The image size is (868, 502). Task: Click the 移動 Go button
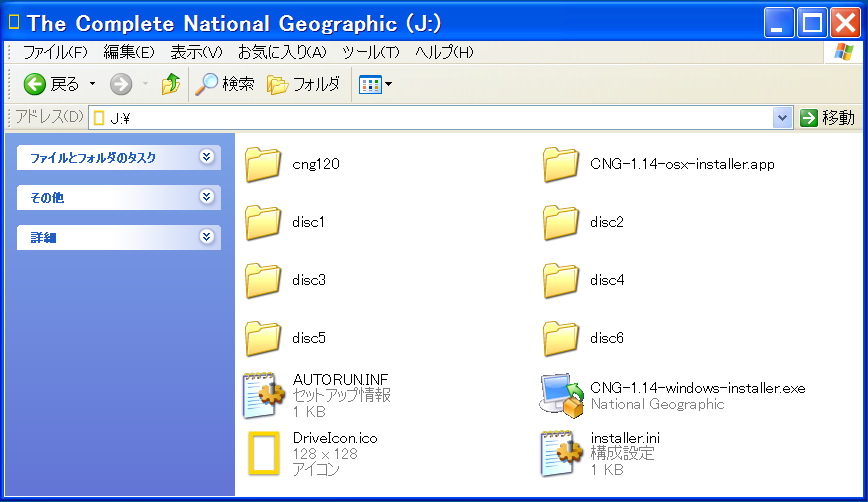point(827,118)
